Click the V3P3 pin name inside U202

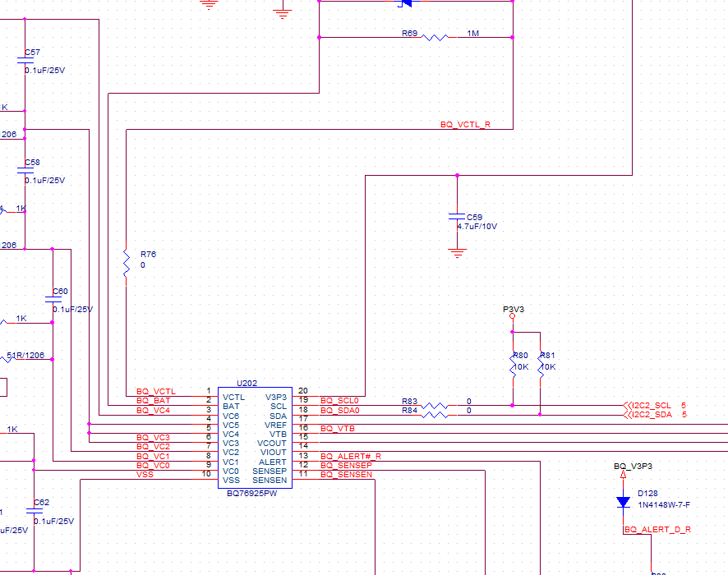(276, 398)
